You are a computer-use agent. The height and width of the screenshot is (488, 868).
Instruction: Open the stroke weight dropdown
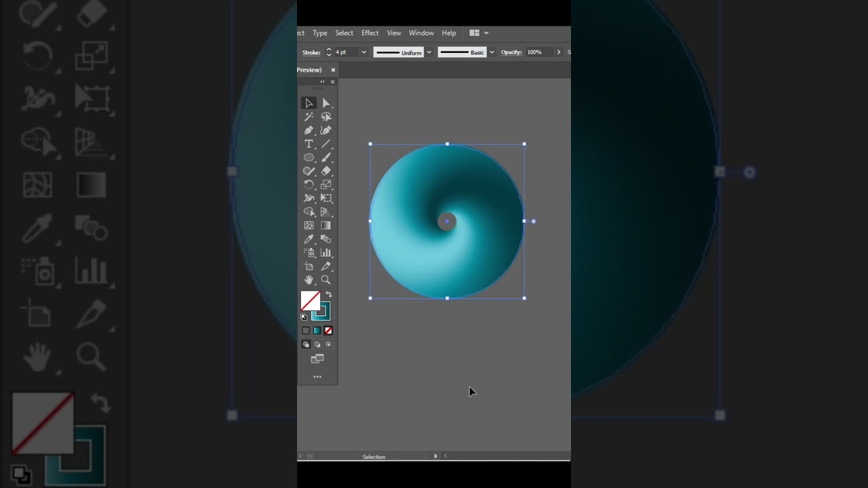[363, 52]
